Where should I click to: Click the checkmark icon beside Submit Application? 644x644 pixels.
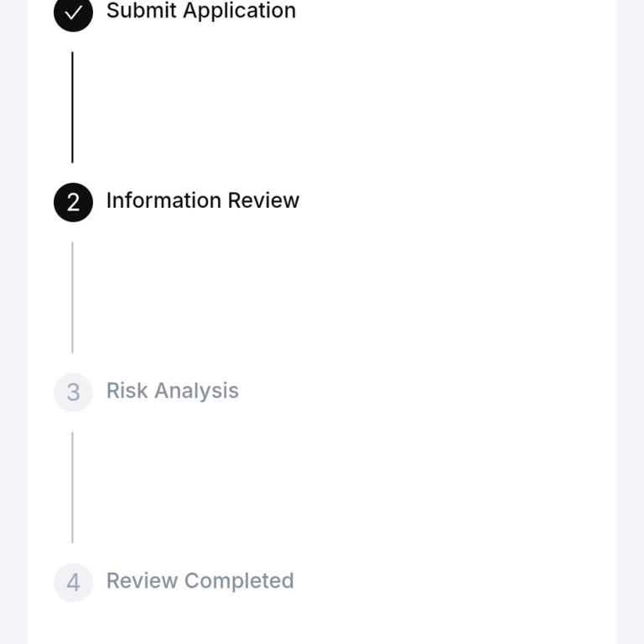(x=73, y=13)
